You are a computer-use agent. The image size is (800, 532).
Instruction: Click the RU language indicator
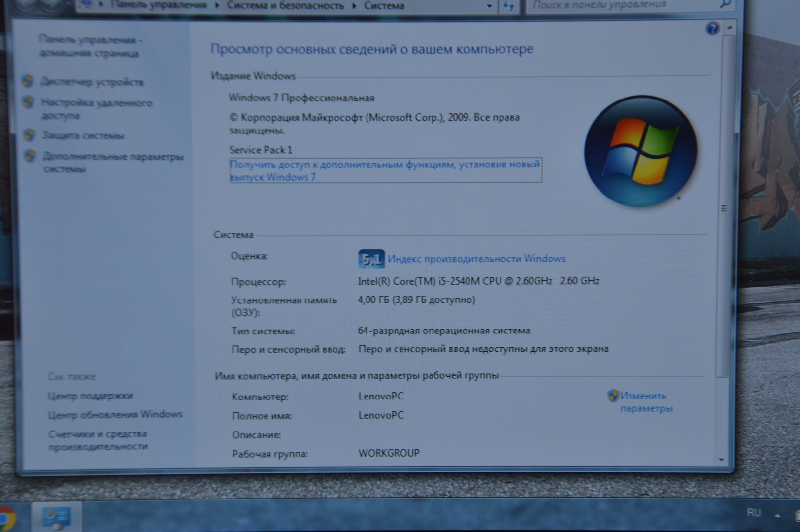pyautogui.click(x=754, y=513)
